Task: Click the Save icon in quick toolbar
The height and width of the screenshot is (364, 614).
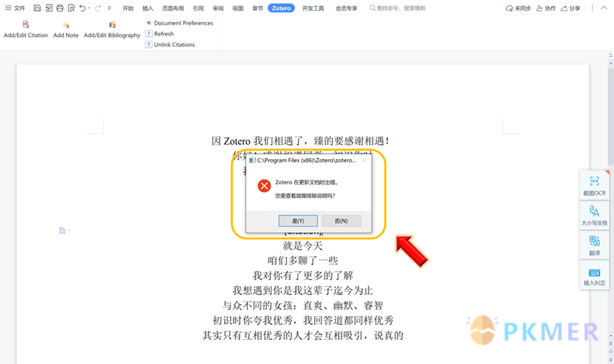Action: [x=37, y=8]
